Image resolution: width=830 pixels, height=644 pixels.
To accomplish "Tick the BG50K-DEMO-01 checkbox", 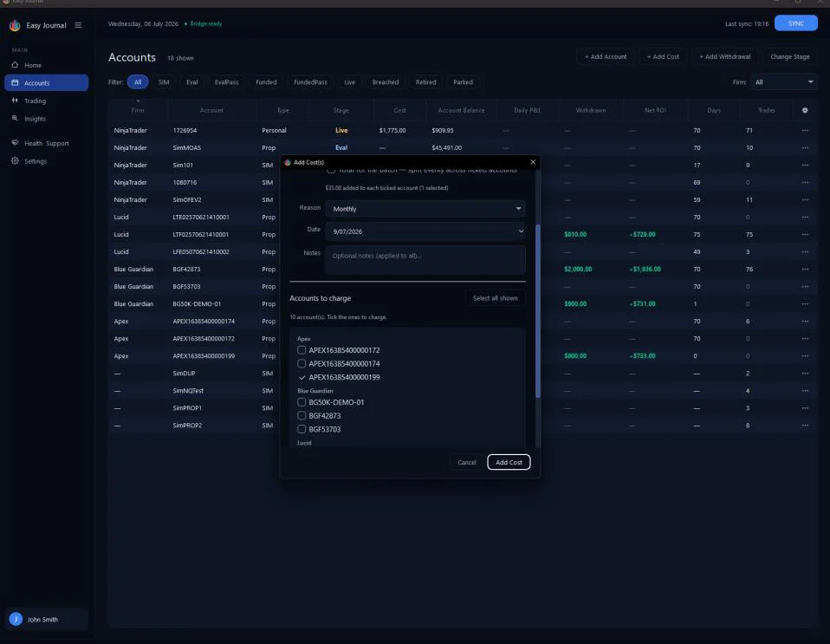I will 302,402.
